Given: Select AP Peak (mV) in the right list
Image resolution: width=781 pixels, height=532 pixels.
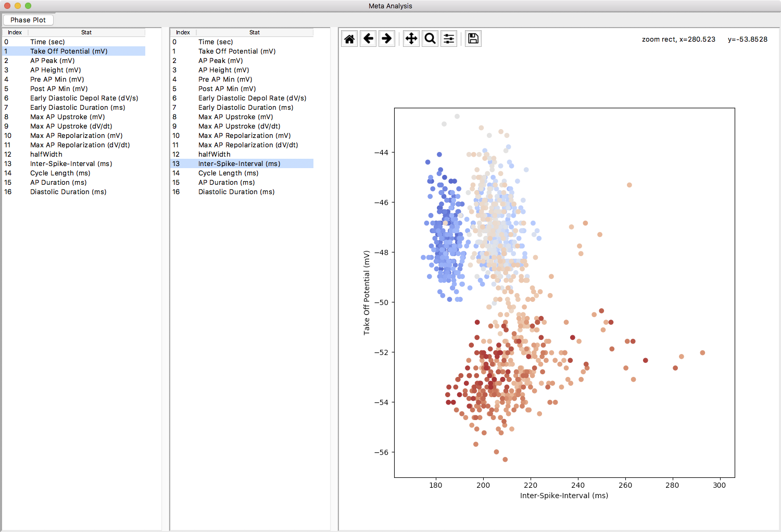Looking at the screenshot, I should pos(242,60).
